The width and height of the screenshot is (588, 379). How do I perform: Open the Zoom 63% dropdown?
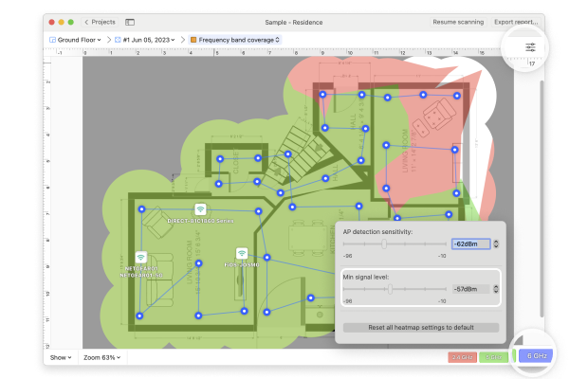pos(101,357)
